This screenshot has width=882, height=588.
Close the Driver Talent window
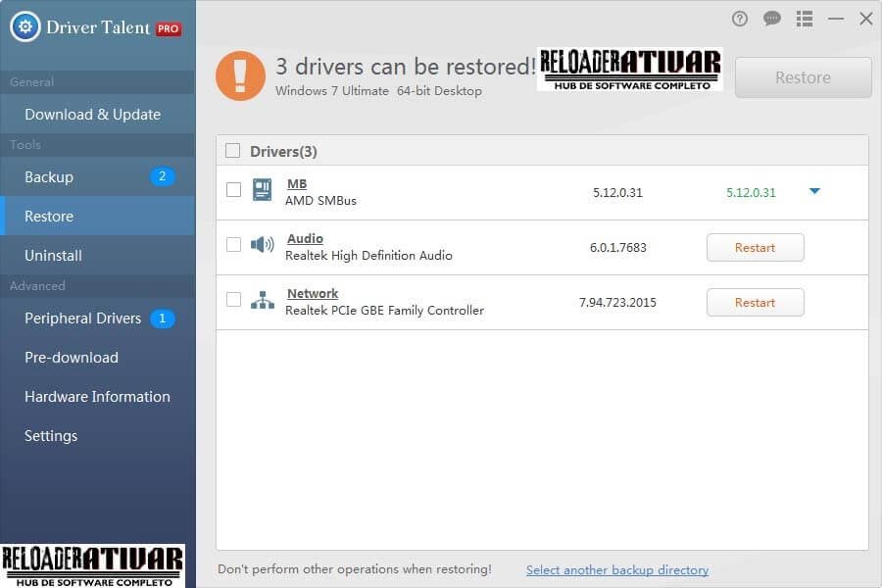click(866, 19)
